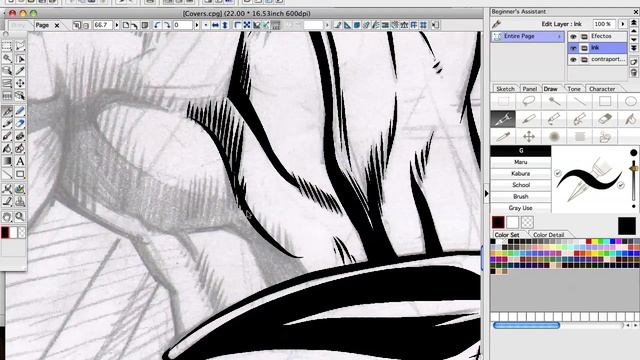Choose the School pen preset
This screenshot has height=360, width=640.
tap(521, 185)
